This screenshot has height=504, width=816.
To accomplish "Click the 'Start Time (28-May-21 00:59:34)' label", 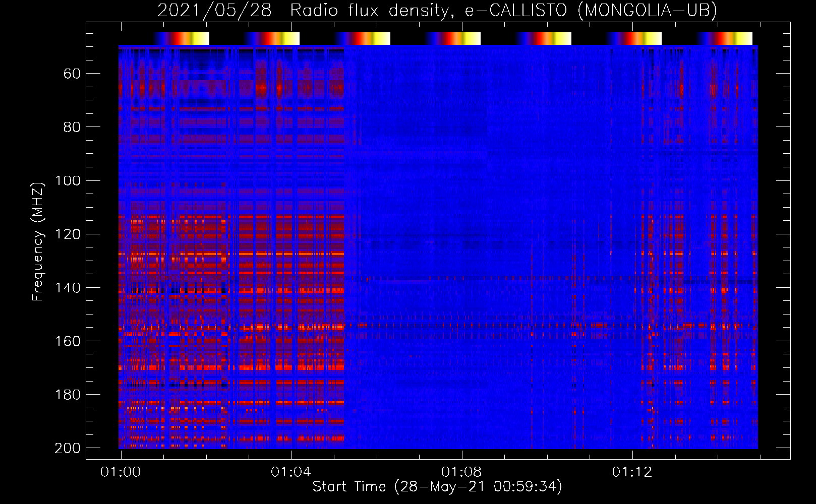I will [x=437, y=487].
